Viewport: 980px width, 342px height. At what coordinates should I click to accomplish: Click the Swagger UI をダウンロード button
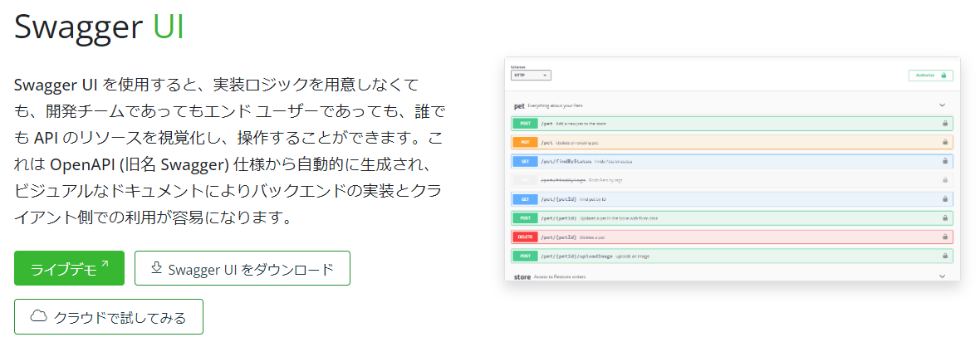point(243,268)
